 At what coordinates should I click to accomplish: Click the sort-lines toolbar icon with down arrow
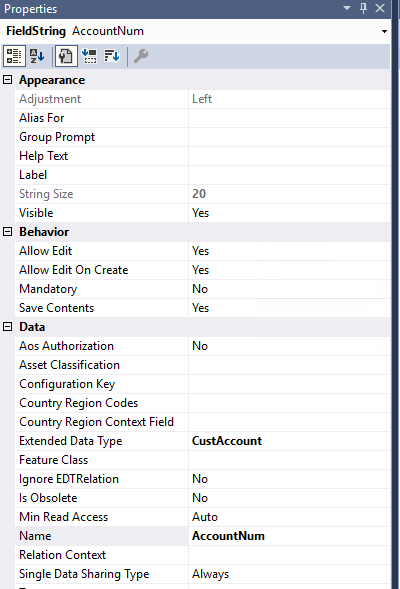(112, 56)
